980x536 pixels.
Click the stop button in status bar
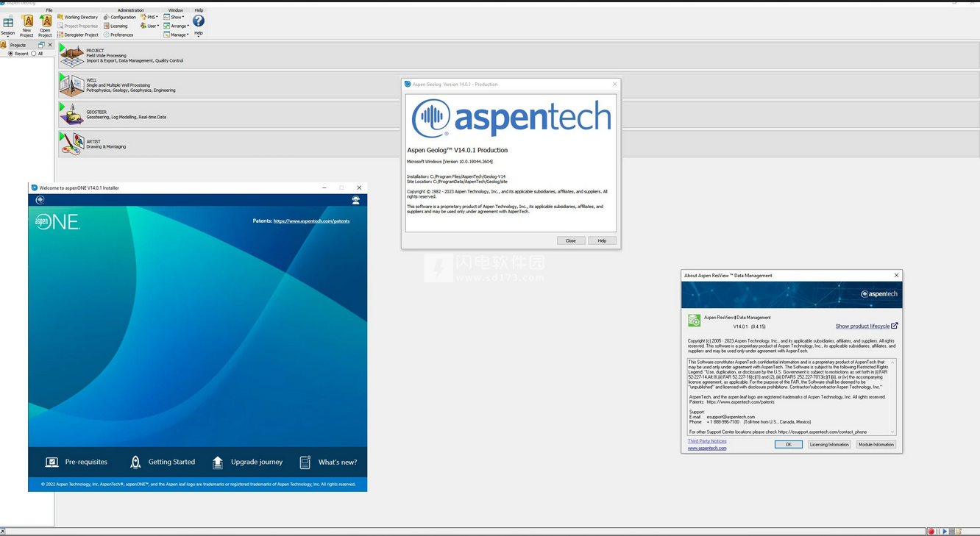pos(952,532)
